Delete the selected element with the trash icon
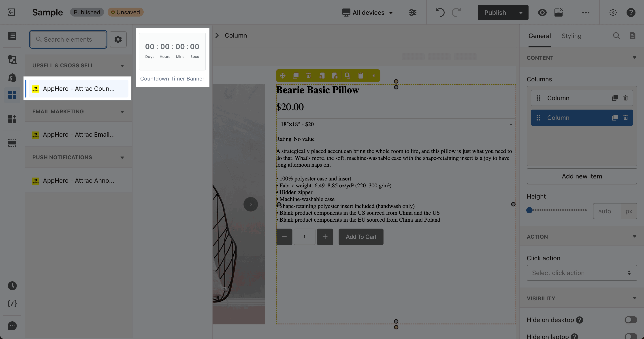This screenshot has height=339, width=644. (x=309, y=75)
